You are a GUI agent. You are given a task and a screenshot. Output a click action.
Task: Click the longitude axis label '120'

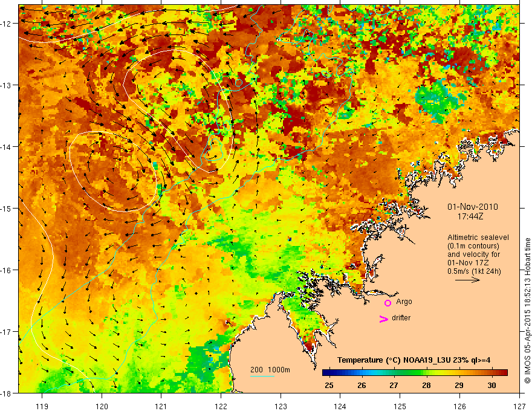(102, 406)
